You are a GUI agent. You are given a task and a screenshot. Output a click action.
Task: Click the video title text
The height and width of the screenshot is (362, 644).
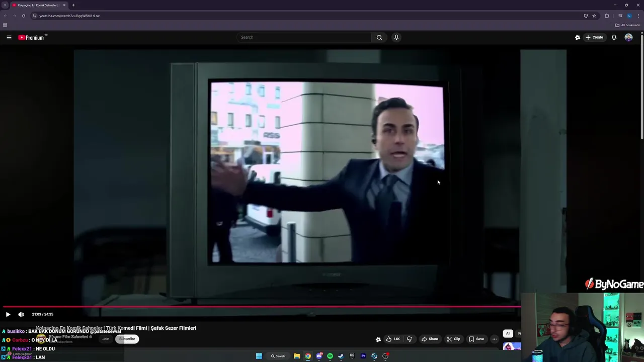point(116,328)
